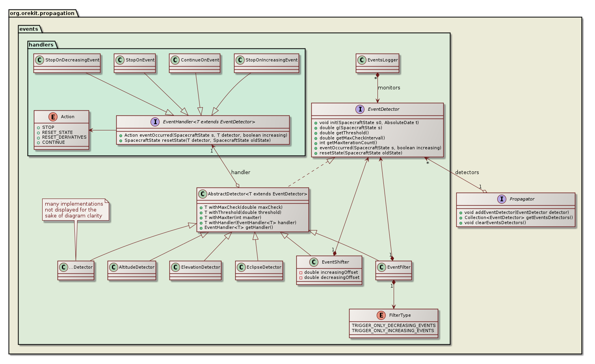Select the interface icon on Propagator
595x364 pixels.
click(x=502, y=199)
